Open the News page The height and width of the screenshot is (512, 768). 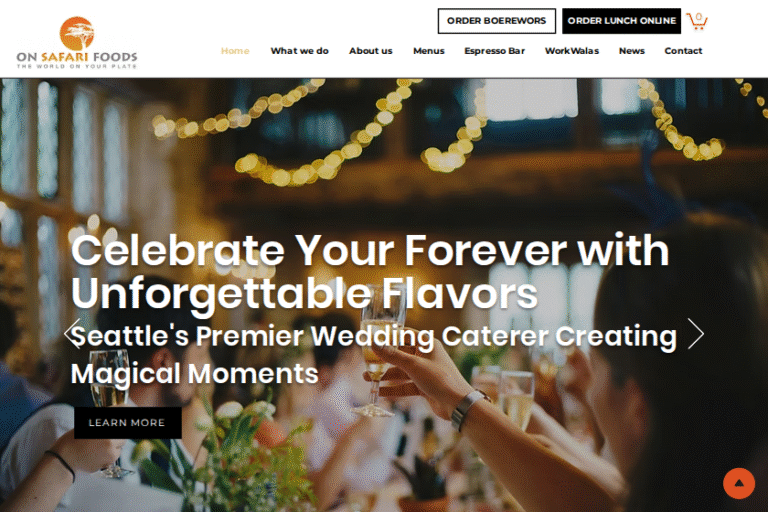click(x=631, y=51)
